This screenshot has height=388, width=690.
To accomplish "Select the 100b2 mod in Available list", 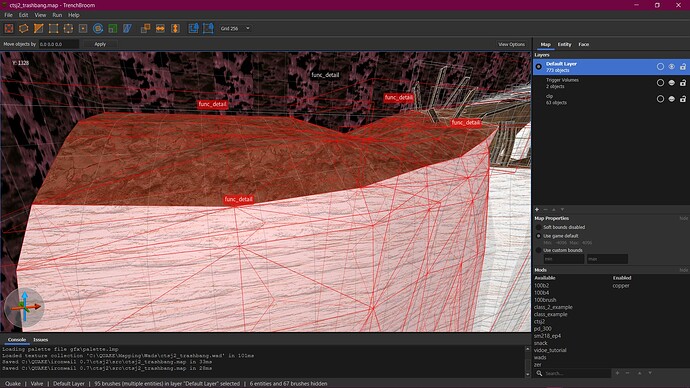I will tap(541, 286).
